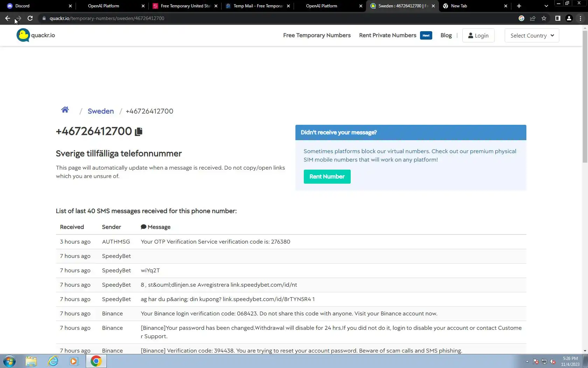Open the Windows Start menu
The image size is (588, 368).
click(9, 361)
